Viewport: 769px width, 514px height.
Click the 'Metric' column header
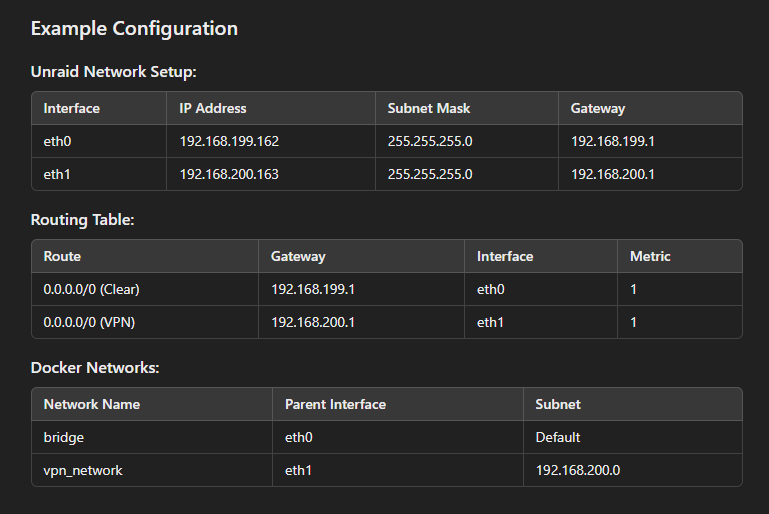click(650, 257)
